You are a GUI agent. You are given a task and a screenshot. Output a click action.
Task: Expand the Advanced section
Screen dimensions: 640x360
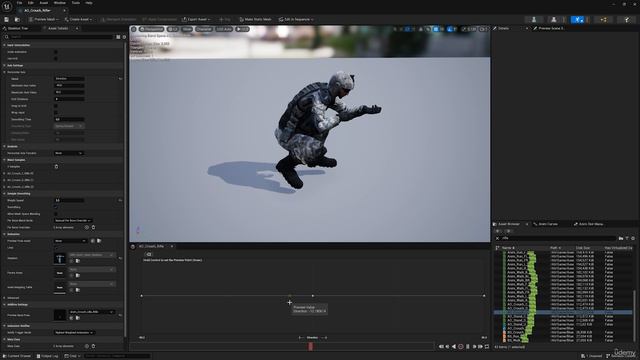[x=4, y=298]
